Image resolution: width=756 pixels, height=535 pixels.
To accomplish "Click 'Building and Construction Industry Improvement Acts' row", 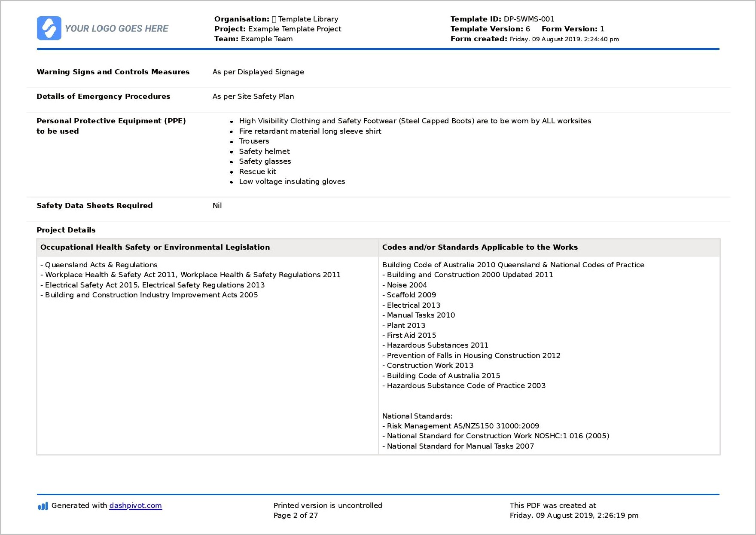I will 149,295.
